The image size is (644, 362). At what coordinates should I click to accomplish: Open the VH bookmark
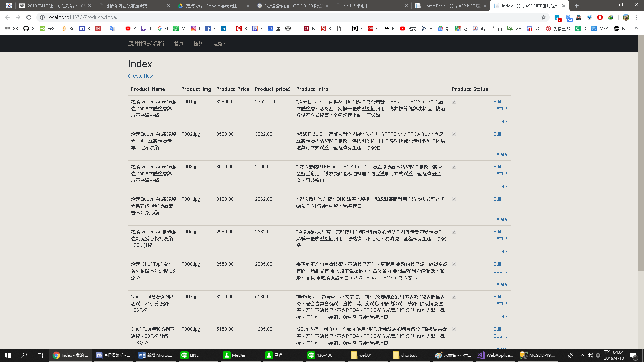tap(515, 28)
